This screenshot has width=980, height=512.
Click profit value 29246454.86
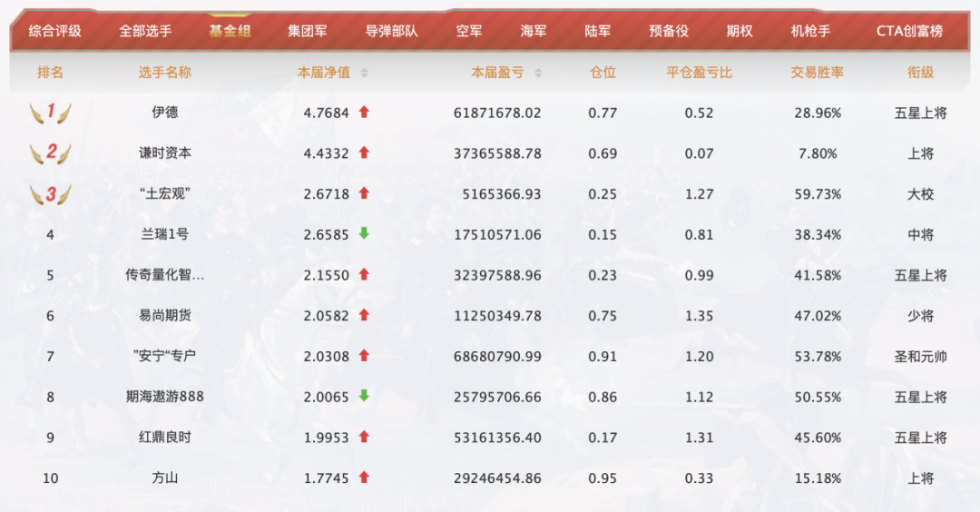point(497,479)
